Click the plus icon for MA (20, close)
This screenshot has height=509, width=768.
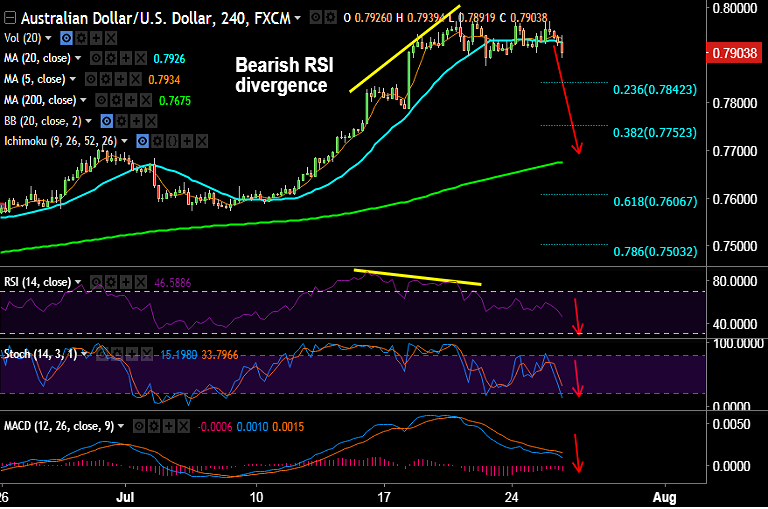(126, 58)
